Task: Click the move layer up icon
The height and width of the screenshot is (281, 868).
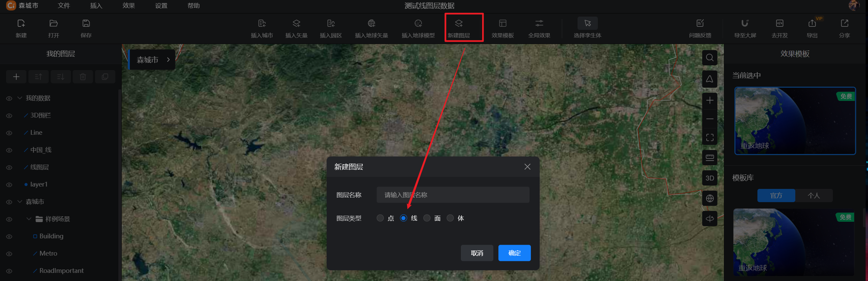Action: [39, 77]
